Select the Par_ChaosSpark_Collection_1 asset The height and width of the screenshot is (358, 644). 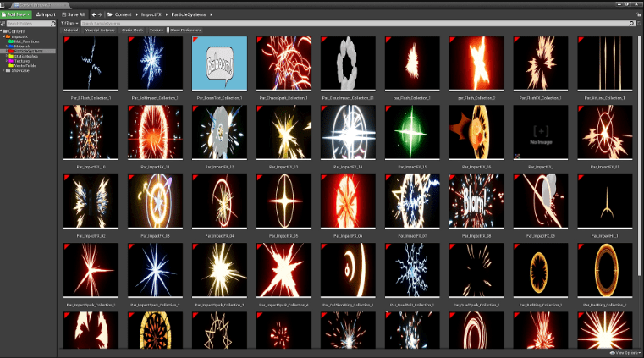tap(283, 63)
